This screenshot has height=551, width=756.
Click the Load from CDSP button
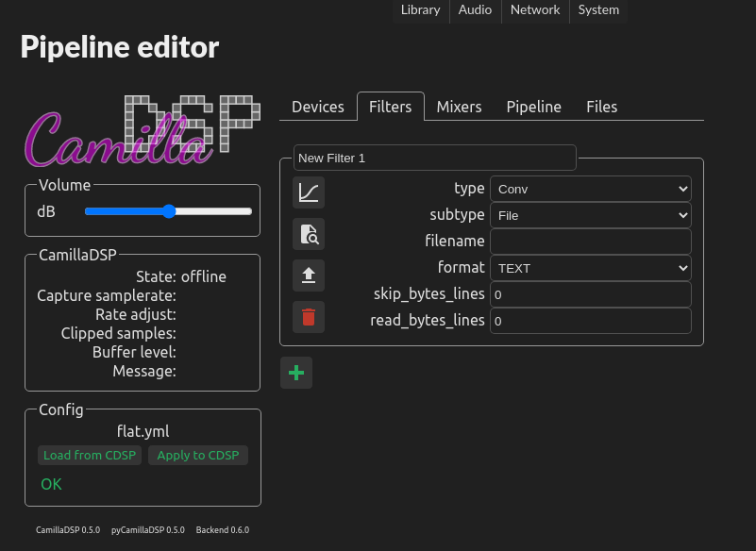pyautogui.click(x=90, y=455)
